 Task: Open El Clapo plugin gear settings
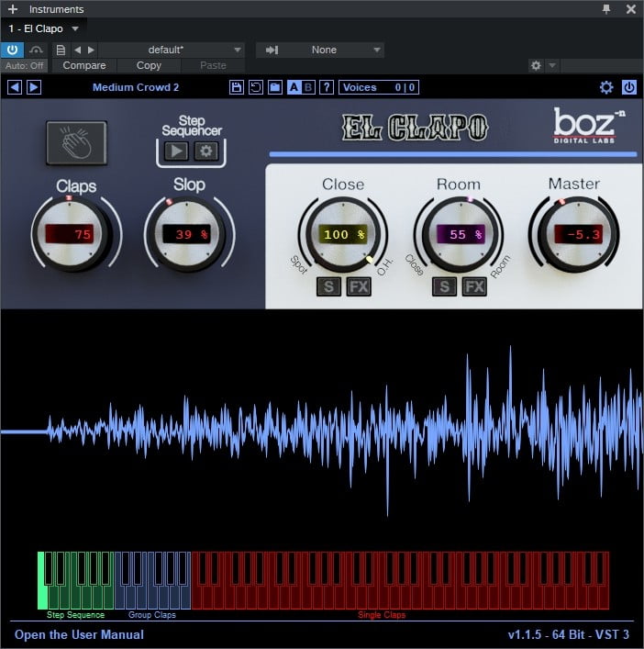coord(606,87)
